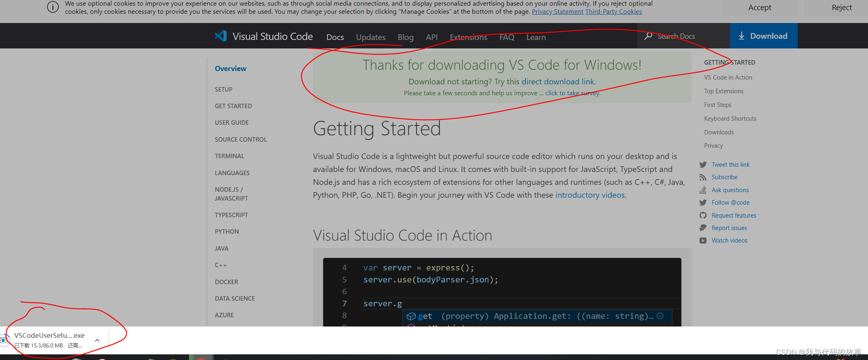Expand the download item options chevron

(x=97, y=340)
